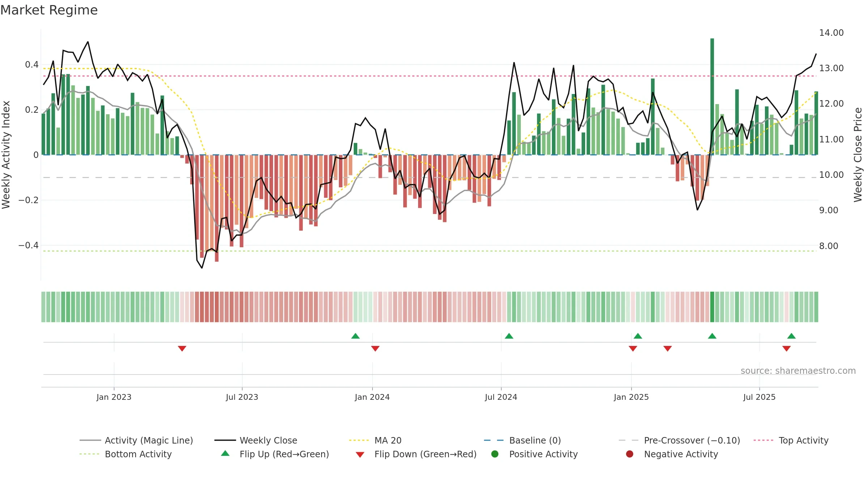This screenshot has height=488, width=868.
Task: Click the Flip Up marker near Jan 2024
Action: tap(356, 336)
